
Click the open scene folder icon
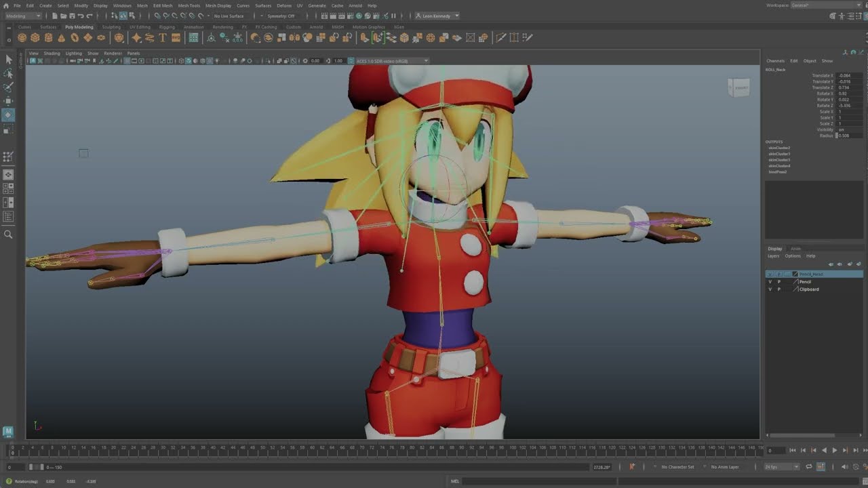click(x=63, y=16)
